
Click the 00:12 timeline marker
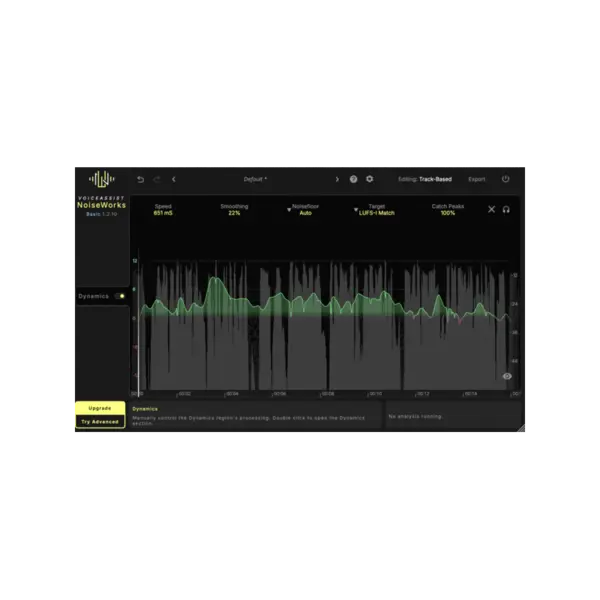423,394
